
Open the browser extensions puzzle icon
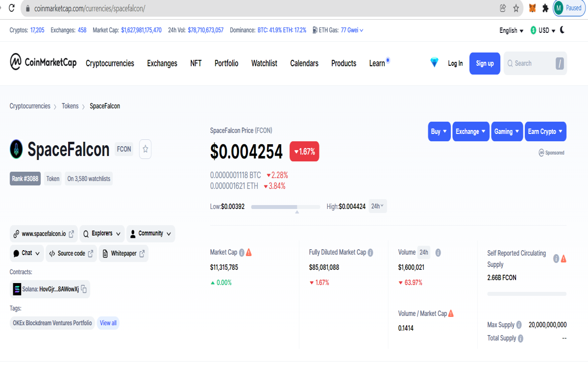point(545,8)
